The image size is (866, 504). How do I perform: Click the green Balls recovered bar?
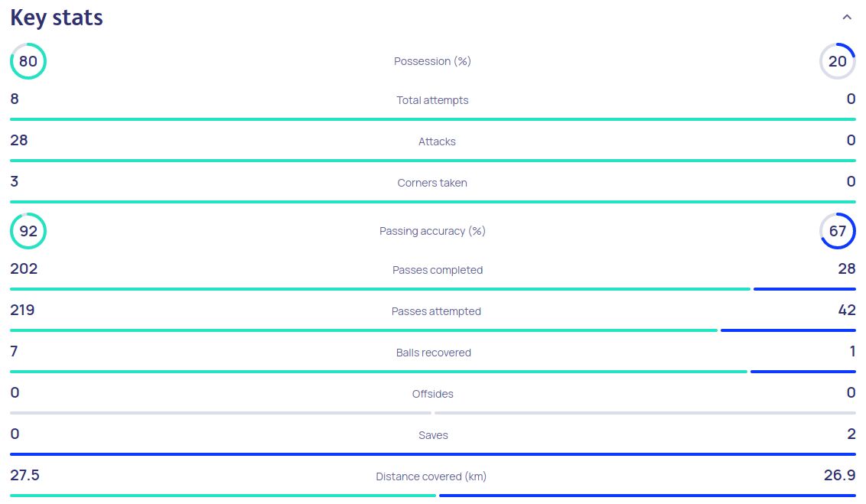378,372
